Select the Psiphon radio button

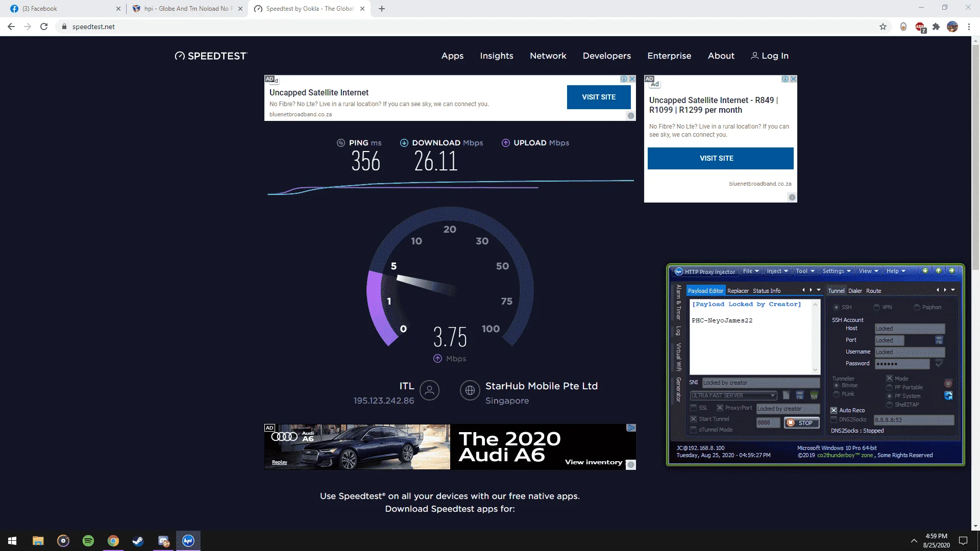[917, 307]
